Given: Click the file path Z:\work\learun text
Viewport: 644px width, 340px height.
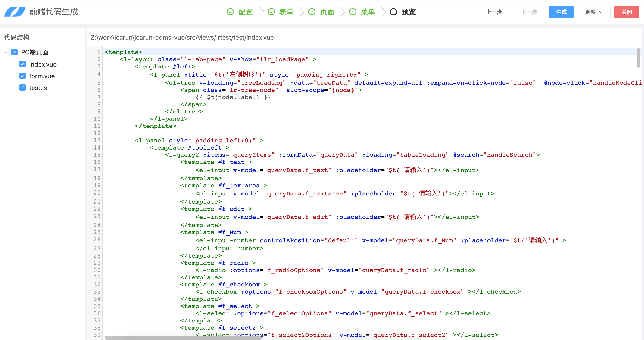Looking at the screenshot, I should 182,37.
